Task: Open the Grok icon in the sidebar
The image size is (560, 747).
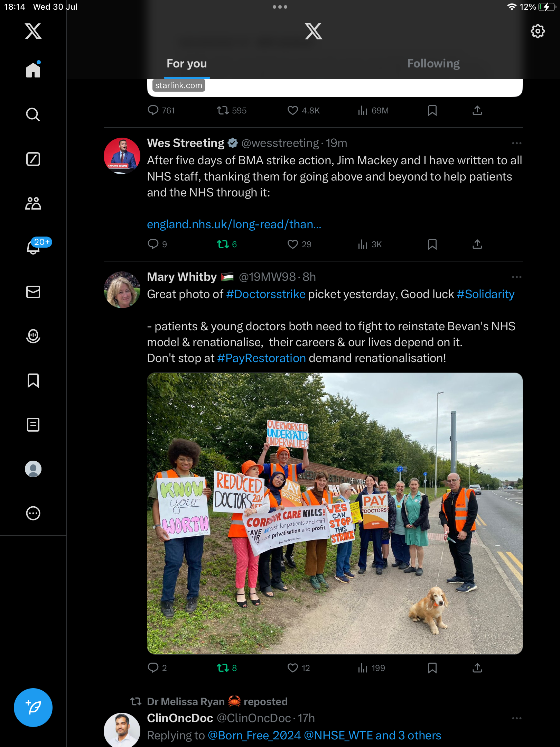Action: (33, 159)
